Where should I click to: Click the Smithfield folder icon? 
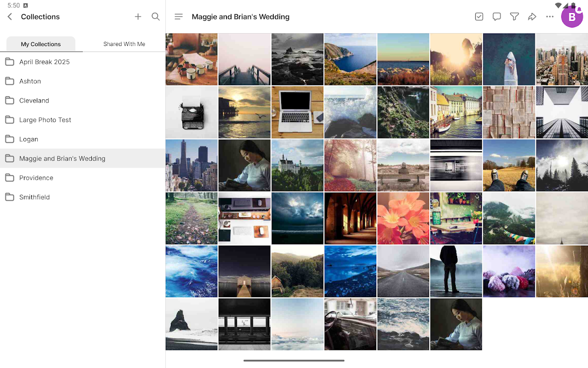click(10, 197)
